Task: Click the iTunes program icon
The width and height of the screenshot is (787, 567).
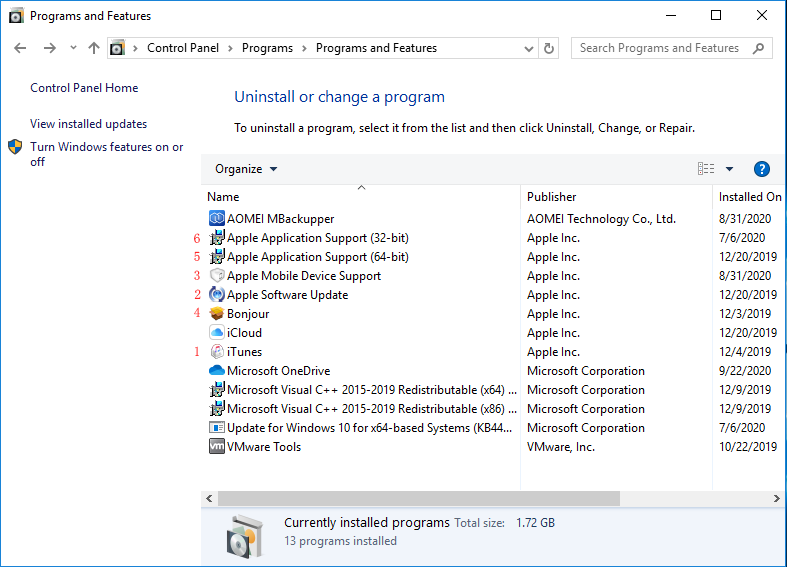Action: [x=217, y=352]
